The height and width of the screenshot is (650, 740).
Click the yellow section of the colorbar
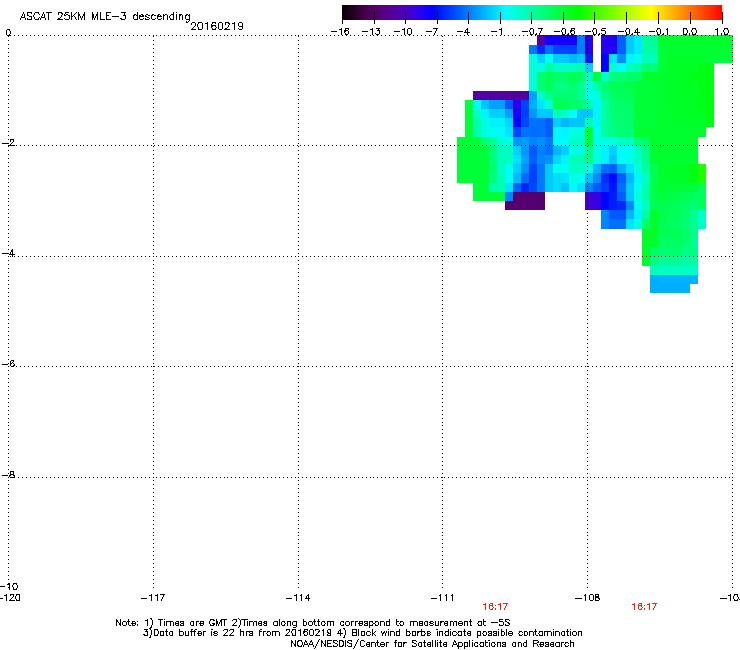pos(650,13)
